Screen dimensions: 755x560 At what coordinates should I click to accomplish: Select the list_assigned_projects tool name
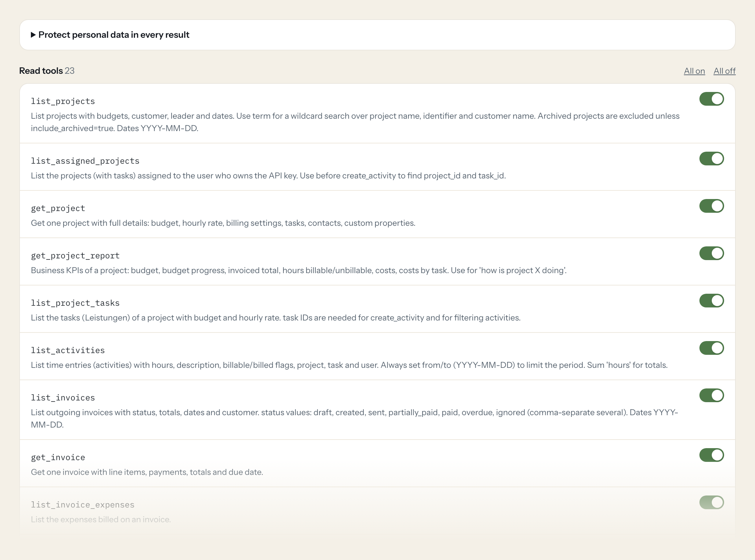[85, 161]
